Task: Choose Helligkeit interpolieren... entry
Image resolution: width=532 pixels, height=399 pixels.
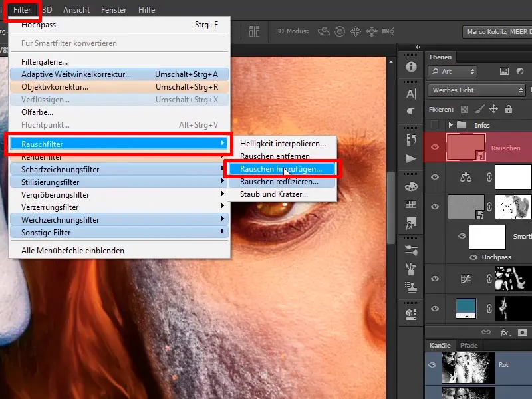Action: (x=282, y=144)
